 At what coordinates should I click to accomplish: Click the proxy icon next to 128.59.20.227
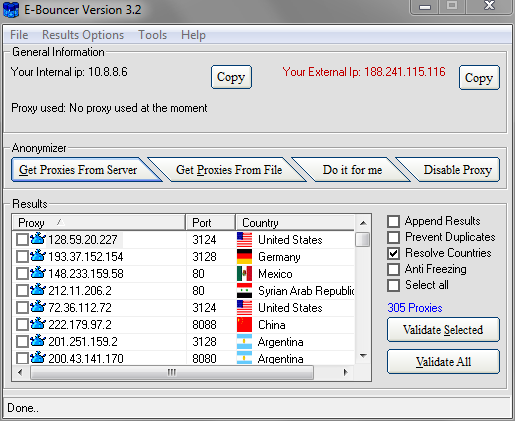click(38, 239)
